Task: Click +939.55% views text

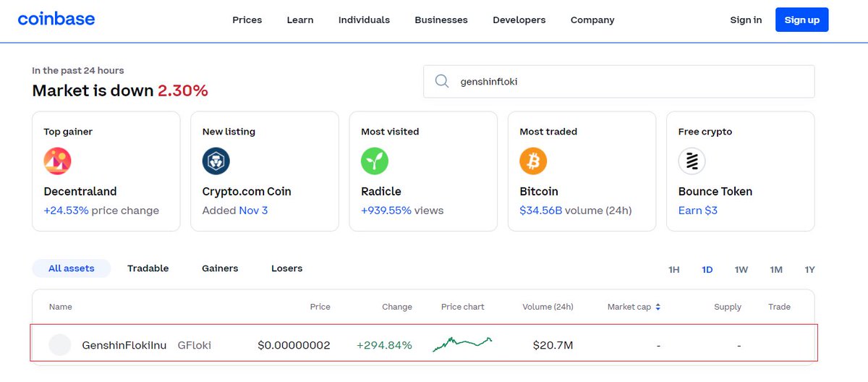Action: (x=402, y=211)
